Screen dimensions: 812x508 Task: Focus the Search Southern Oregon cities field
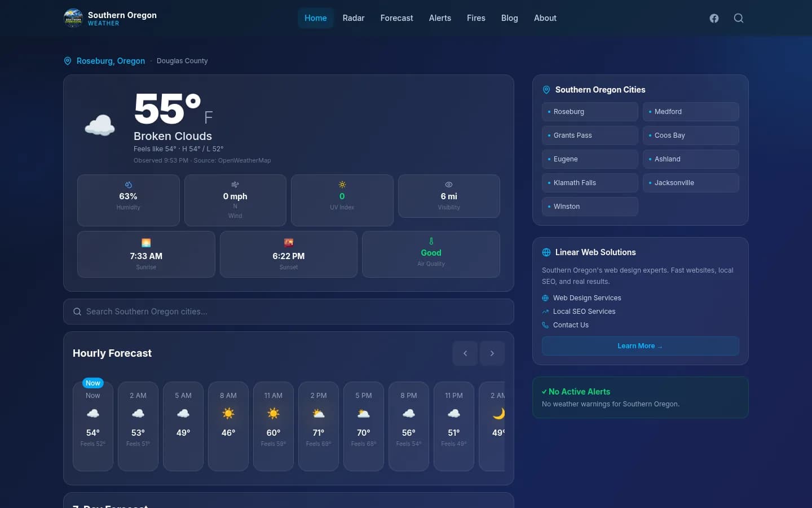pos(289,312)
